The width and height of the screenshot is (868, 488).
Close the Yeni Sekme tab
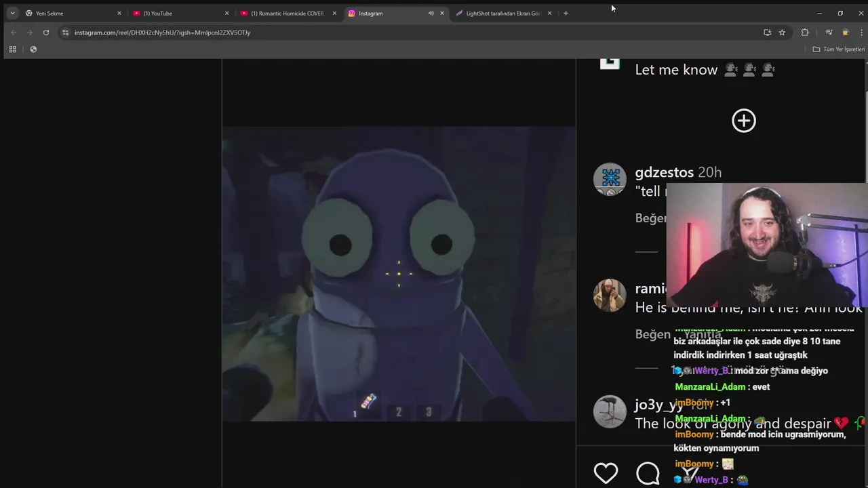click(119, 13)
